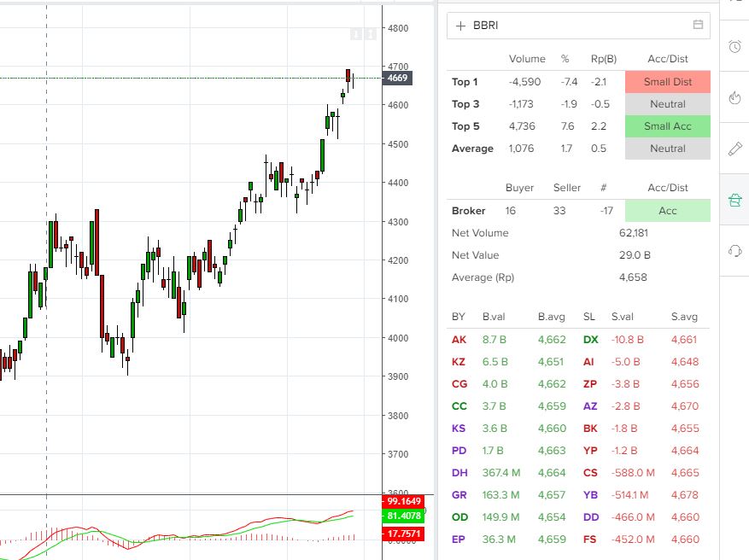Viewport: 749px width, 560px height.
Task: Click the Top 1 volume -4,590
Action: pyautogui.click(x=524, y=82)
